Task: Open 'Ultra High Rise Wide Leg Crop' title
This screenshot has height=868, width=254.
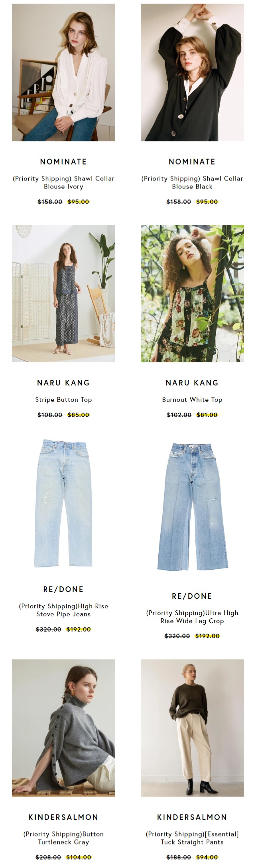Action: (192, 617)
